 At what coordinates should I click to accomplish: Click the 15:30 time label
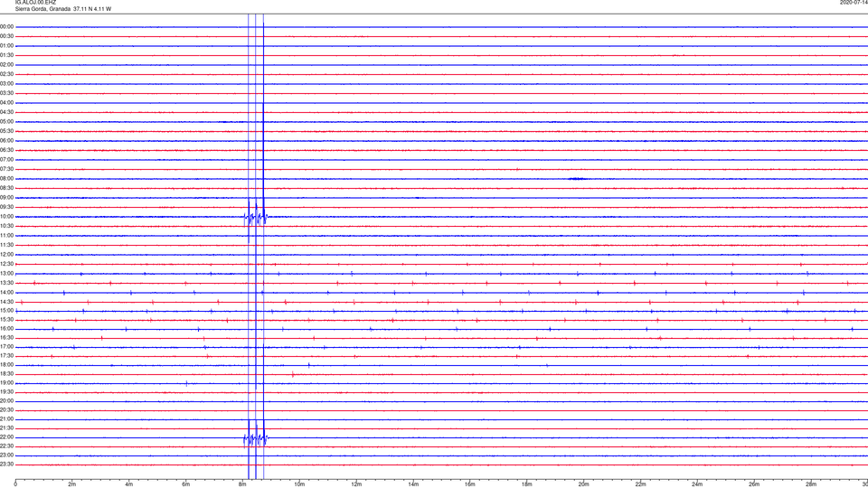pos(7,319)
